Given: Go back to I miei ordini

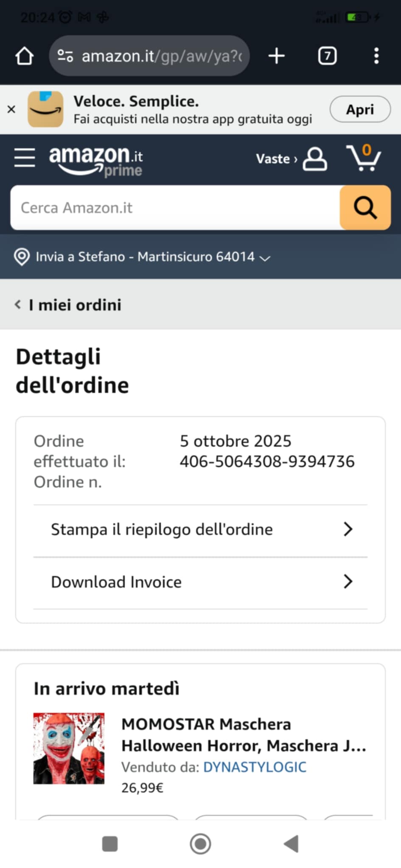Looking at the screenshot, I should tap(75, 305).
